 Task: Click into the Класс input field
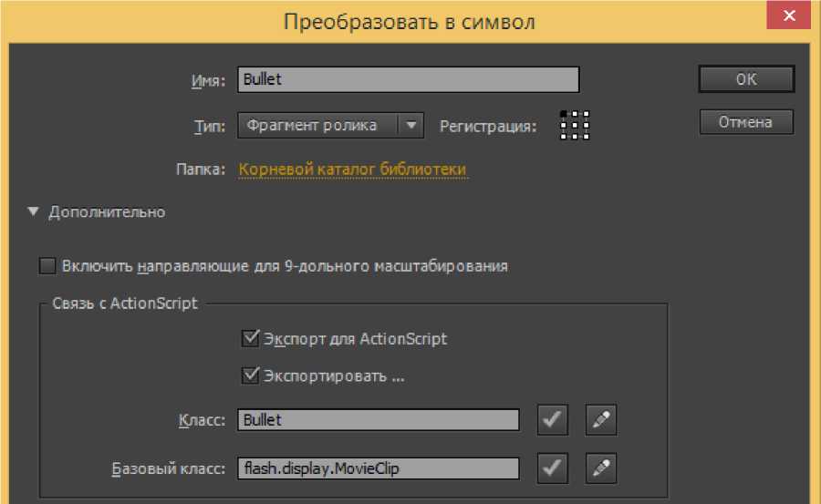tap(378, 420)
